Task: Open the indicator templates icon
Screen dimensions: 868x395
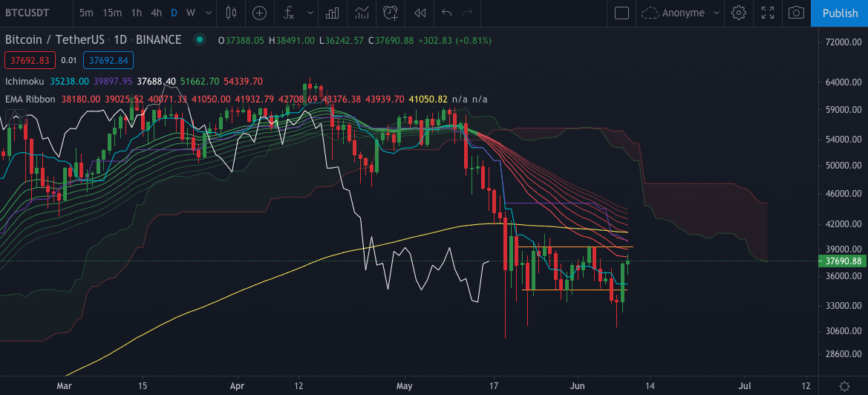Action: click(362, 13)
